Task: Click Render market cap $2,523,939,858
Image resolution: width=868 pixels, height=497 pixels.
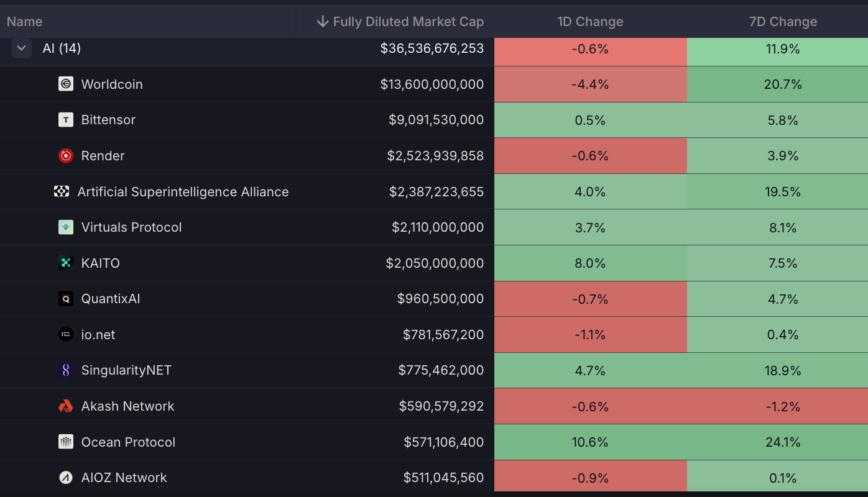Action: (x=435, y=155)
